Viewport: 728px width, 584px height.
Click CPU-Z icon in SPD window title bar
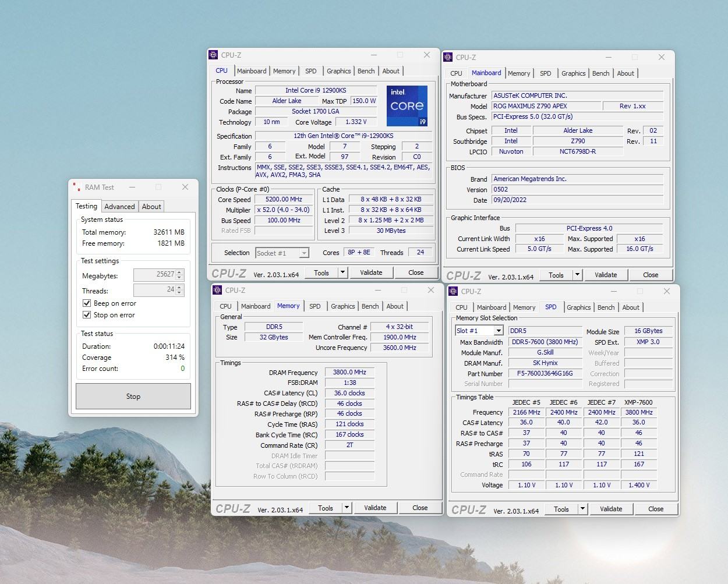pyautogui.click(x=453, y=291)
